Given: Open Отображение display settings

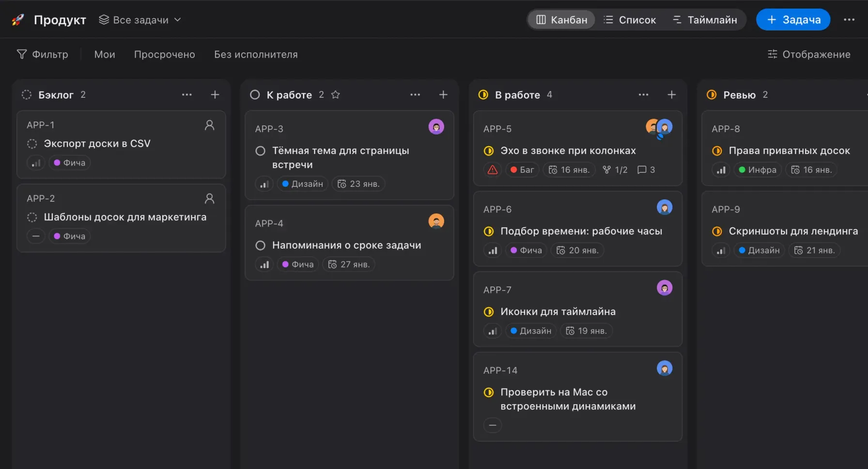Looking at the screenshot, I should 809,54.
